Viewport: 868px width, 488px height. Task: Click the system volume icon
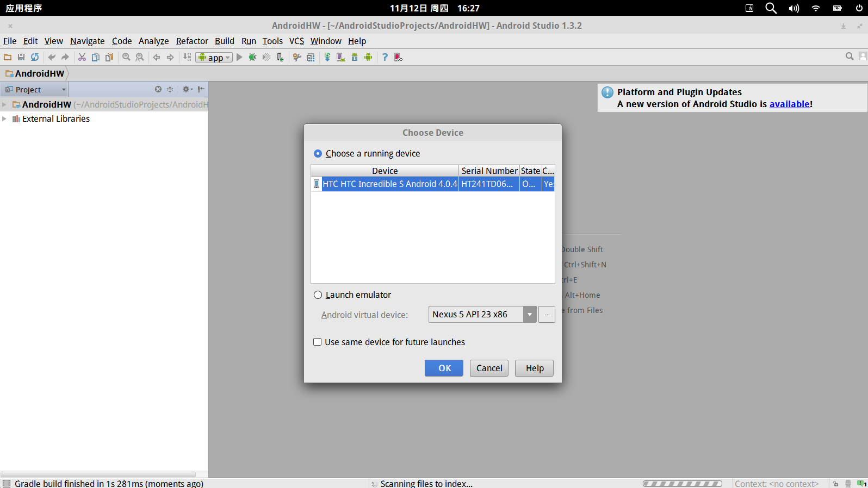coord(794,8)
